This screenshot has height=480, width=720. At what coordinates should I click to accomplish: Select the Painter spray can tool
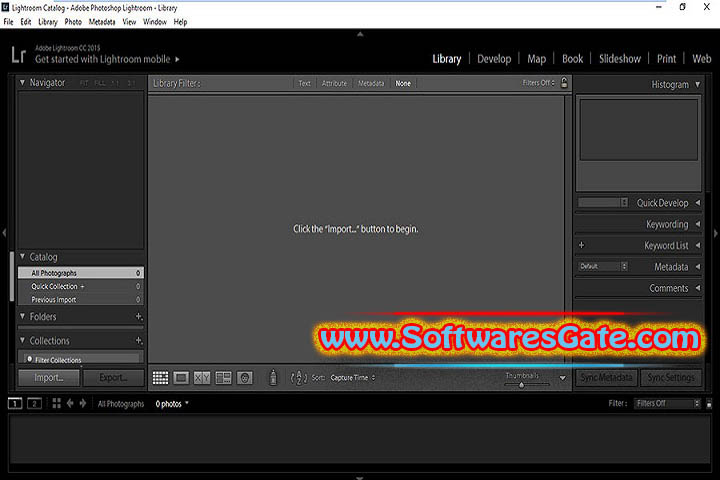tap(273, 377)
